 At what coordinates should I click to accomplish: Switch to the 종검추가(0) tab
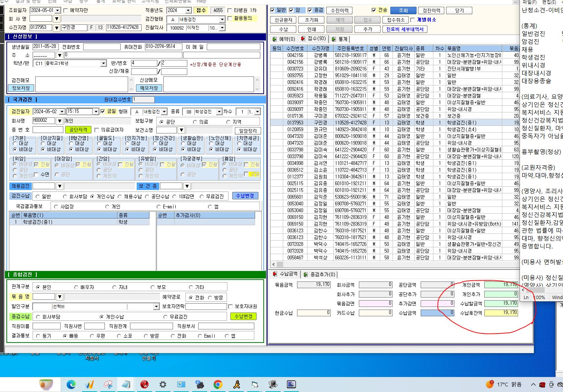point(320,274)
